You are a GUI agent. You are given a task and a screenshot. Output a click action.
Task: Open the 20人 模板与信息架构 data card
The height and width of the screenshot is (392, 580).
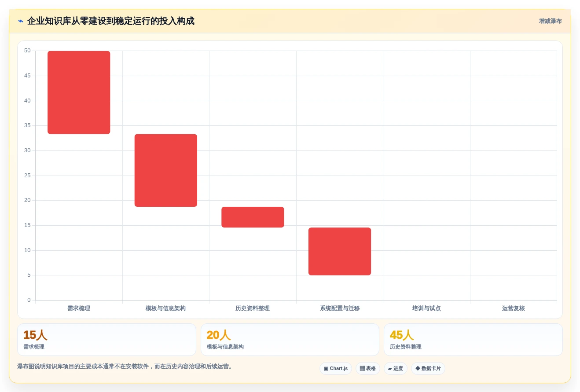point(290,340)
